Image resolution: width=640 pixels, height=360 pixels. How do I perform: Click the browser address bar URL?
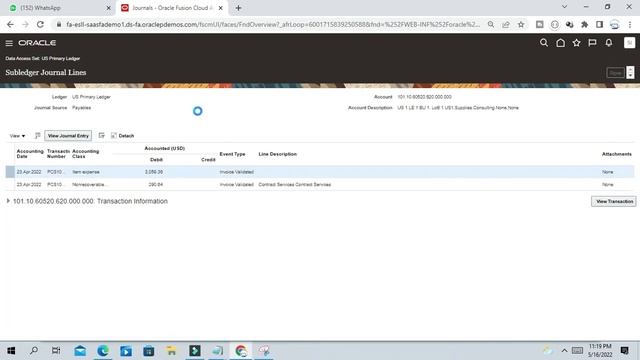(x=273, y=24)
